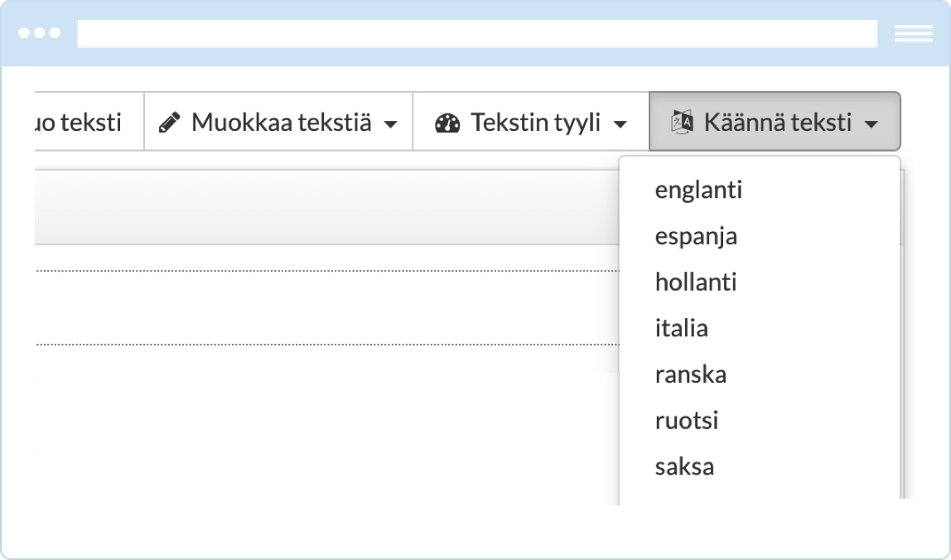Click the pencil icon beside Muokkaa tekstiä
Image resolution: width=951 pixels, height=560 pixels.
click(169, 123)
